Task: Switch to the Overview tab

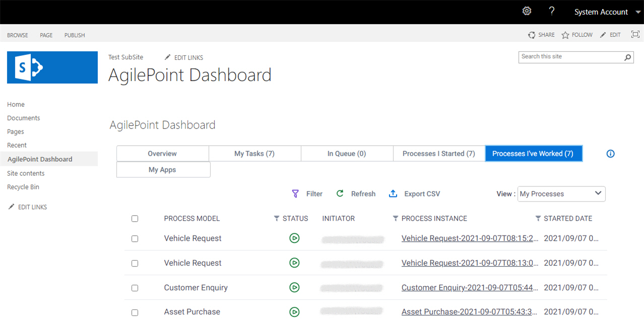Action: click(162, 154)
